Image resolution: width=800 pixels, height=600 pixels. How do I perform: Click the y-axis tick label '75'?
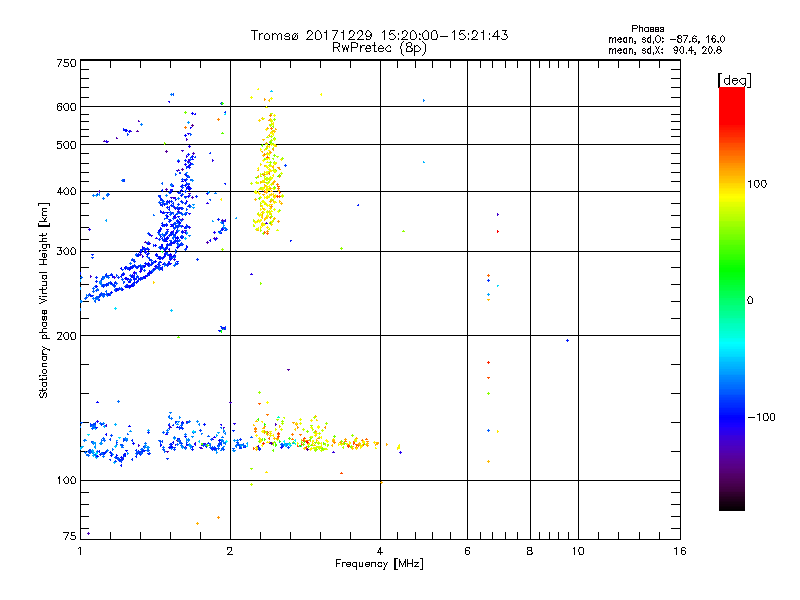coord(69,536)
